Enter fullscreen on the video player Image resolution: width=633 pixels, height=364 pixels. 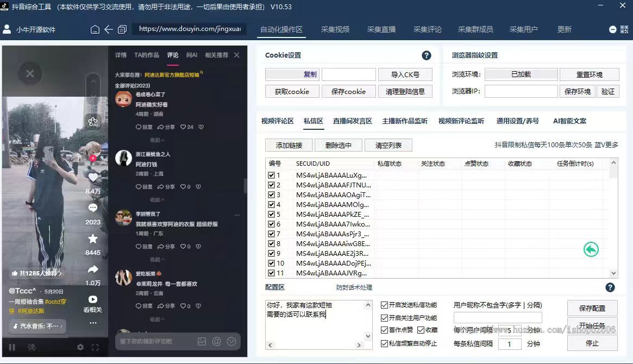pos(95,348)
